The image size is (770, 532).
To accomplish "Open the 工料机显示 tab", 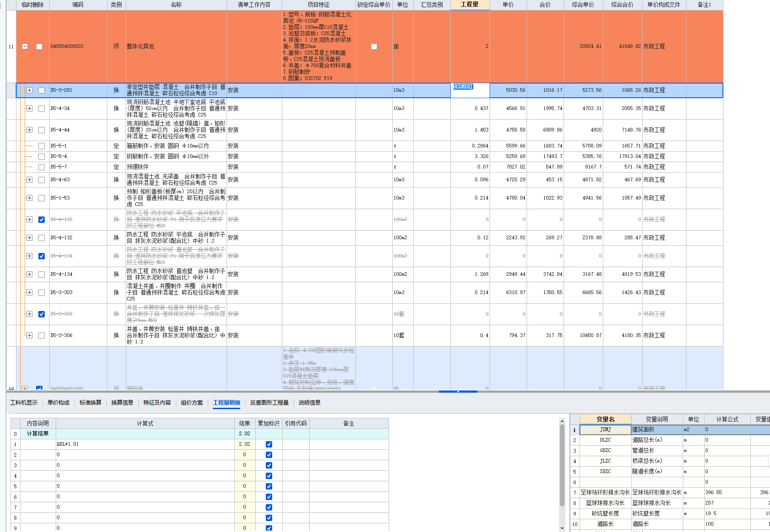I will (x=24, y=403).
